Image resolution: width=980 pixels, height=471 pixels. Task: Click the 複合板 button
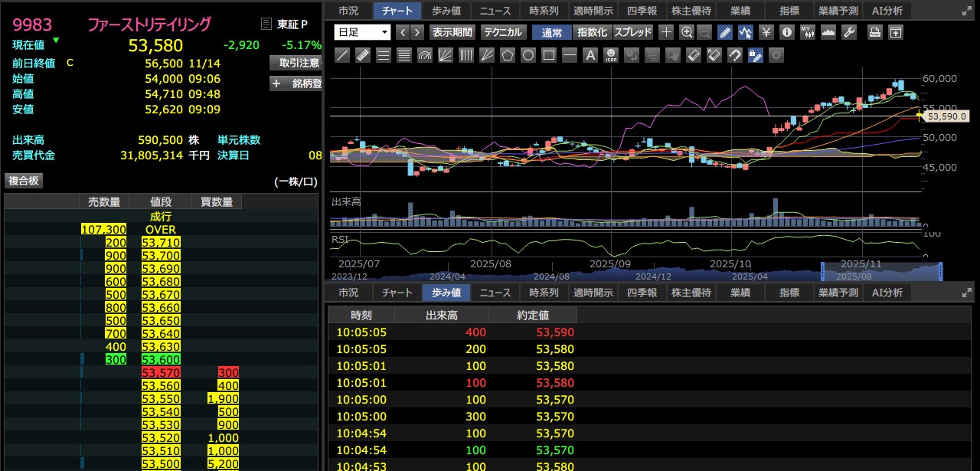pyautogui.click(x=24, y=181)
